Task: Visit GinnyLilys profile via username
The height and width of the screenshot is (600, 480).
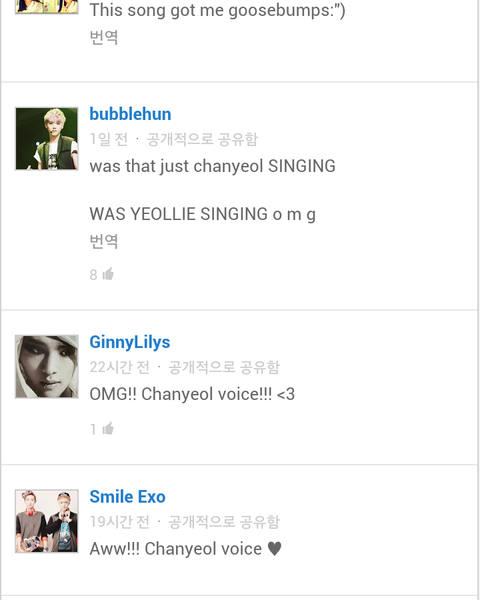Action: (x=130, y=342)
